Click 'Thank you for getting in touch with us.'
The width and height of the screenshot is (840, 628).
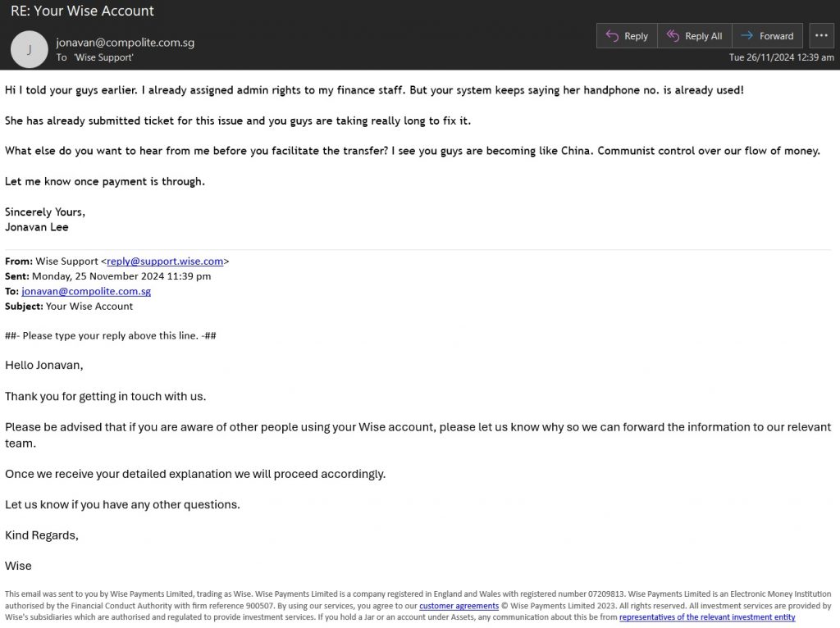tap(106, 396)
